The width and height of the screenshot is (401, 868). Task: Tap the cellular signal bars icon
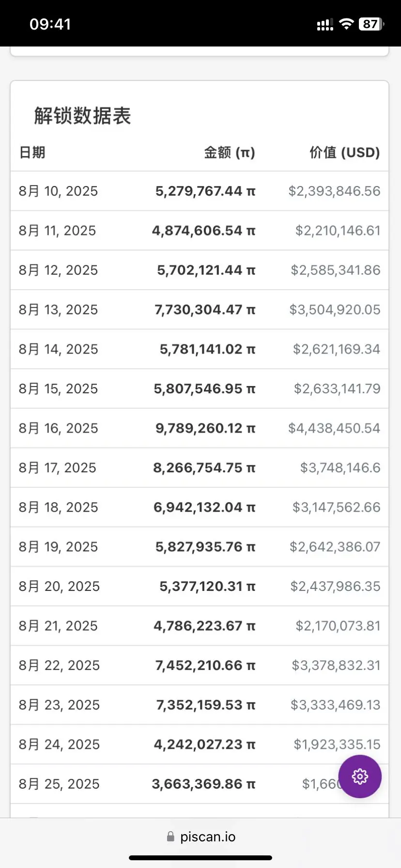pyautogui.click(x=325, y=25)
